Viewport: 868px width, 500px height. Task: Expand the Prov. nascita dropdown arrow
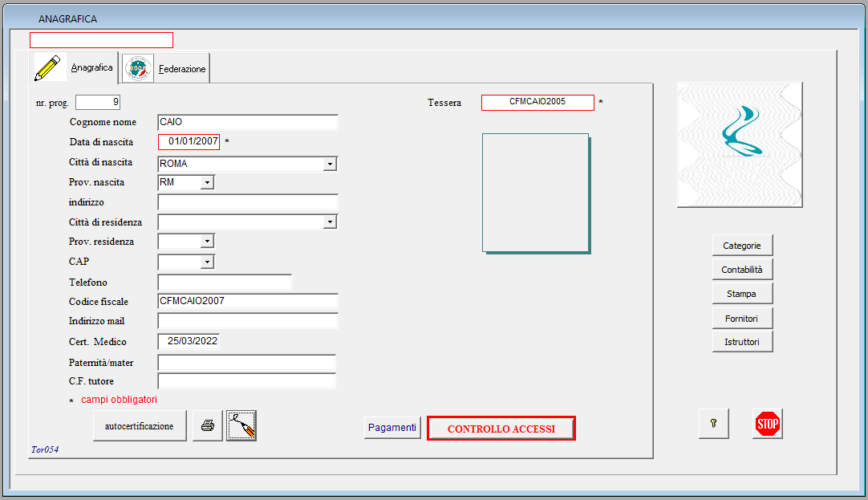coord(207,182)
